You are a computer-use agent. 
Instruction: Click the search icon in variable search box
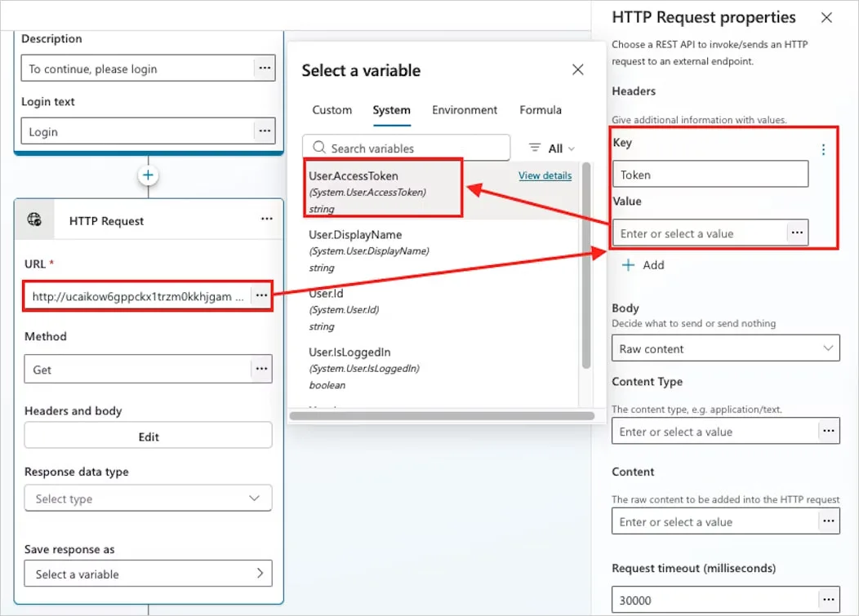pos(319,148)
